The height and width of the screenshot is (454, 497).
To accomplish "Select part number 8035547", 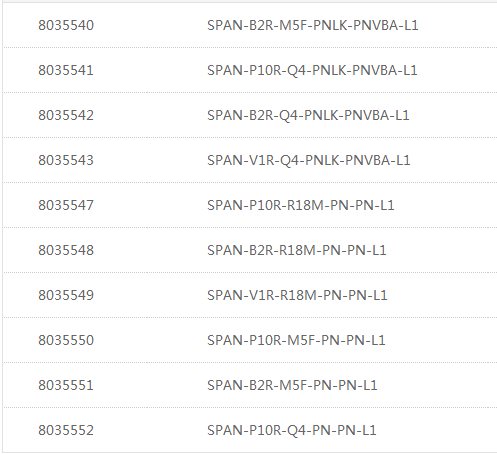I will click(66, 205).
